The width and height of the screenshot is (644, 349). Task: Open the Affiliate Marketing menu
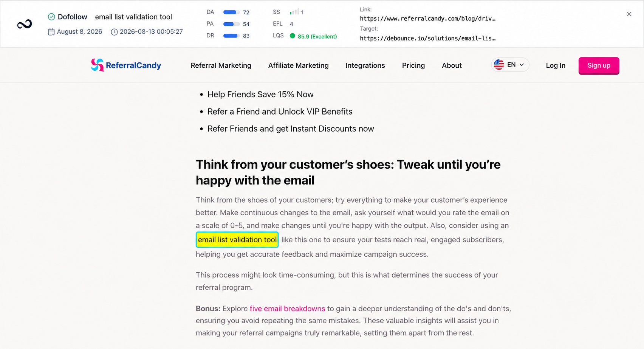coord(298,65)
